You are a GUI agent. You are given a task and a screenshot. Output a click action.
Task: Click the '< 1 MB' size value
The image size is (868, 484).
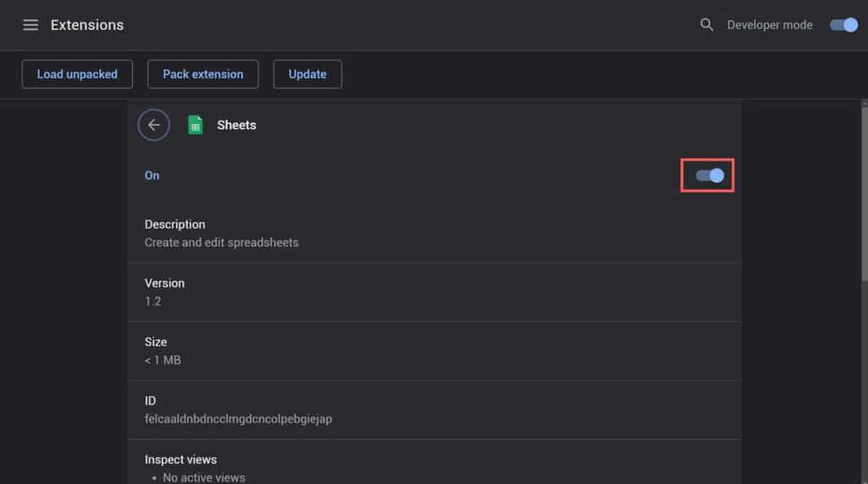click(x=163, y=360)
